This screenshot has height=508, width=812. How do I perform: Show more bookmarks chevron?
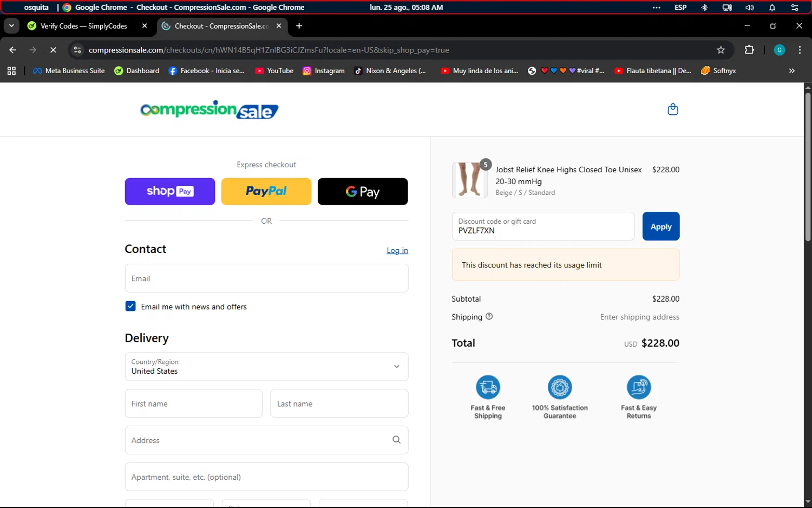point(791,70)
